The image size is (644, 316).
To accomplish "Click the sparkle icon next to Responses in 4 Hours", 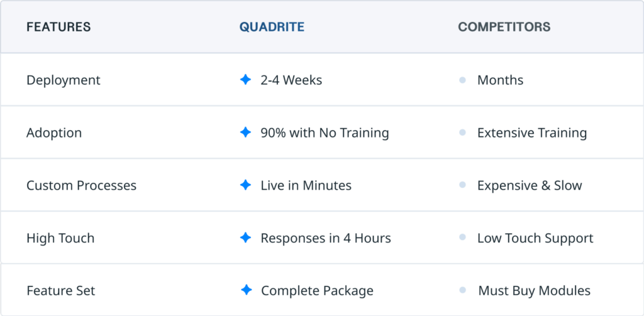I will pyautogui.click(x=245, y=237).
